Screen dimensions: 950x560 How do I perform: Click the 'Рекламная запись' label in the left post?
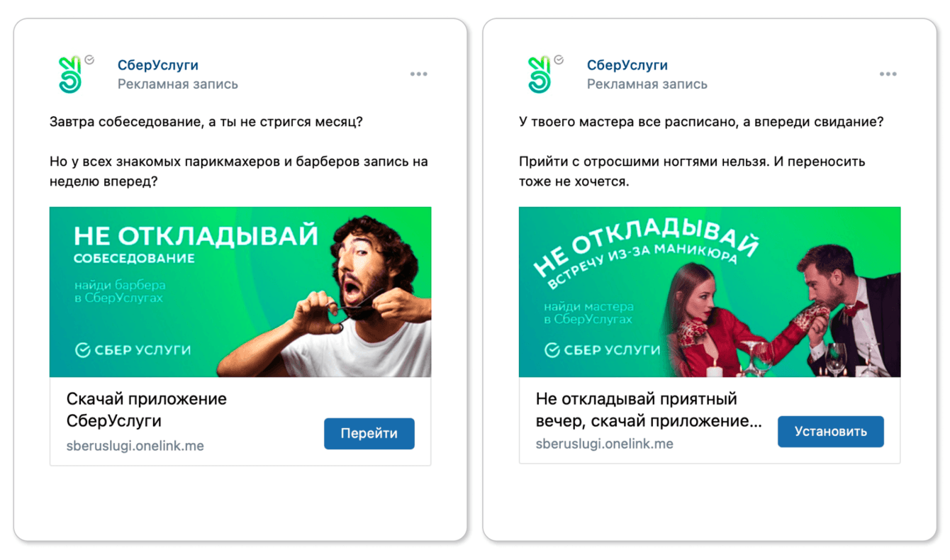click(177, 84)
